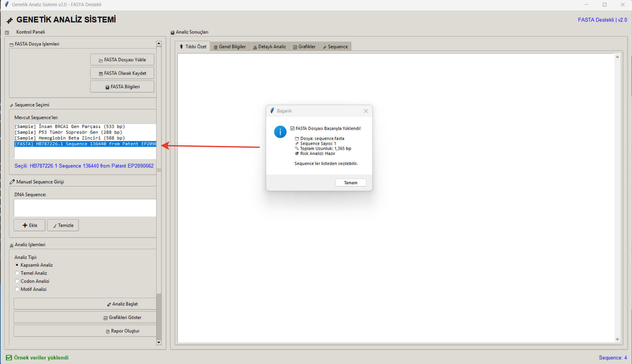Click the broom icon on Temizle button
The height and width of the screenshot is (364, 632).
pos(55,226)
